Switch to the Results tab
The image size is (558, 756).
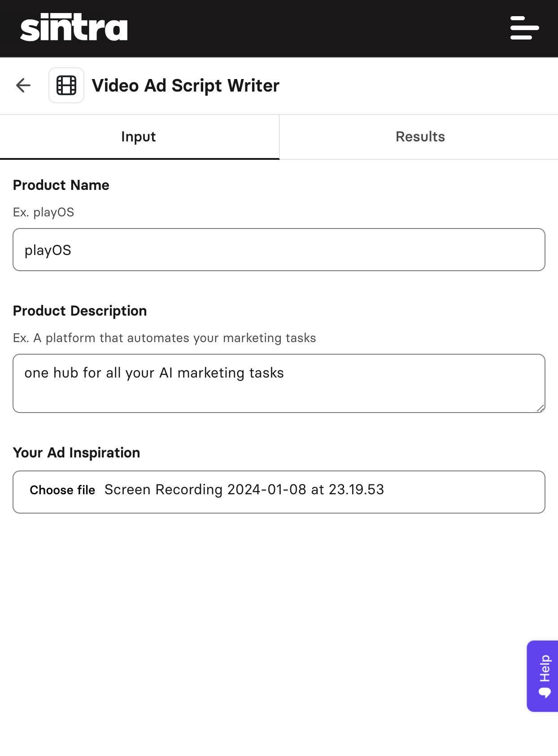pyautogui.click(x=419, y=137)
